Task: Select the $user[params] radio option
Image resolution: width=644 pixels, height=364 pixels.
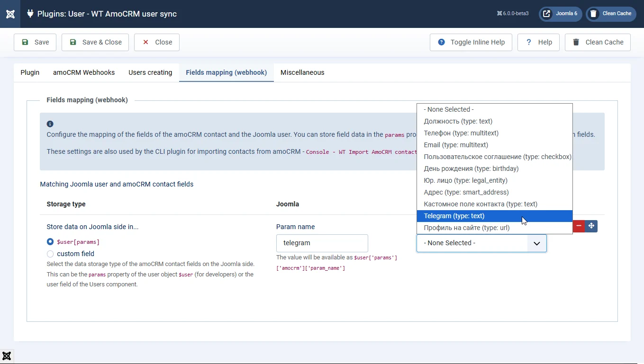Action: pyautogui.click(x=50, y=242)
